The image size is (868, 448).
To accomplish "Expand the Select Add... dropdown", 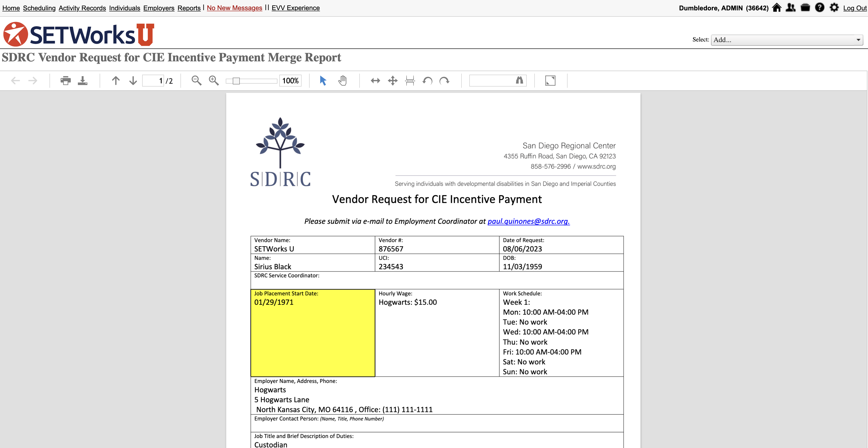I will [x=787, y=40].
